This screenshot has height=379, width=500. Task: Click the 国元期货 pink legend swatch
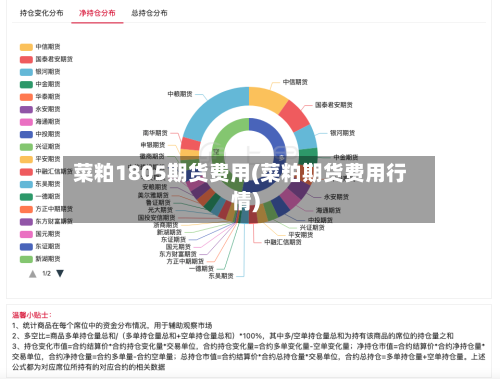coord(26,234)
